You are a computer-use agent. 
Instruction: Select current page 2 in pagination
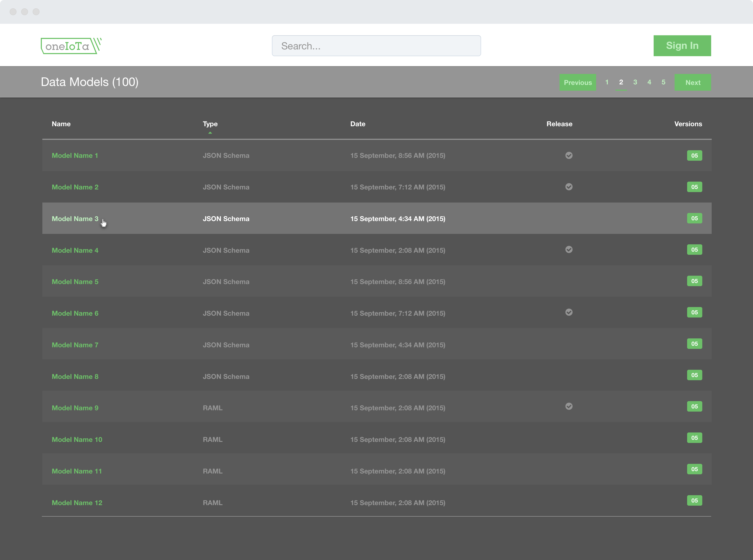click(x=621, y=82)
